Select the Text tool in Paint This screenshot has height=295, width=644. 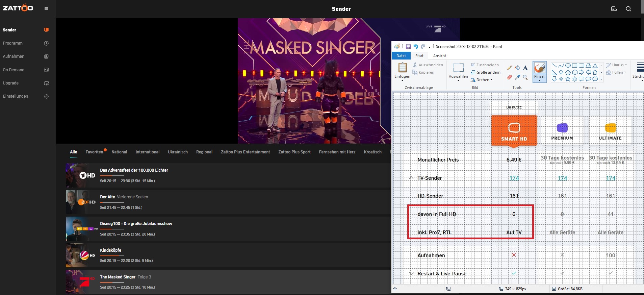[525, 68]
